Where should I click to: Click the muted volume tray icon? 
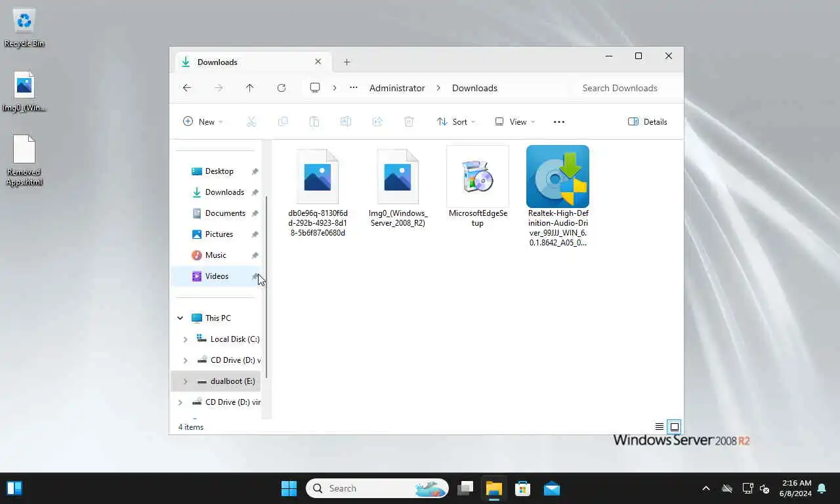tap(765, 488)
